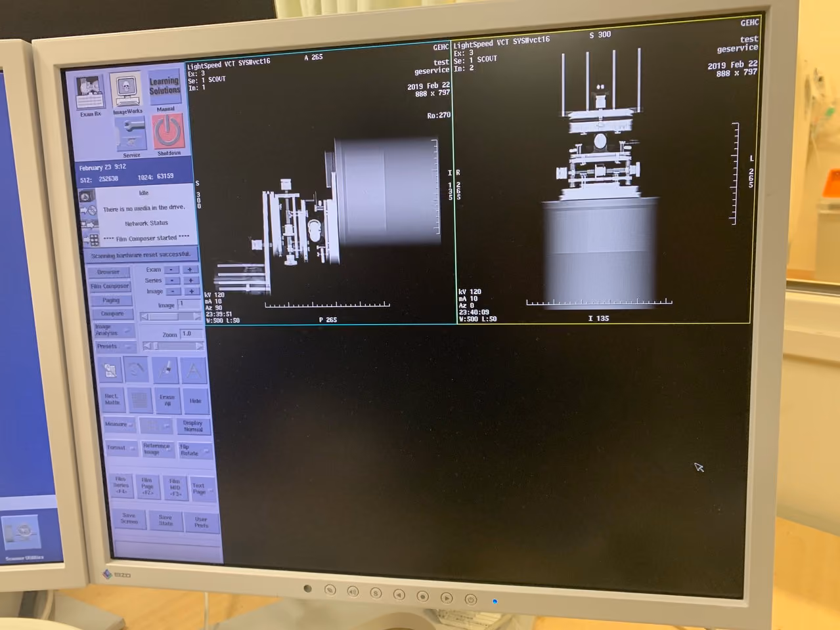The image size is (840, 630).
Task: Open the Format dropdown
Action: click(x=121, y=448)
